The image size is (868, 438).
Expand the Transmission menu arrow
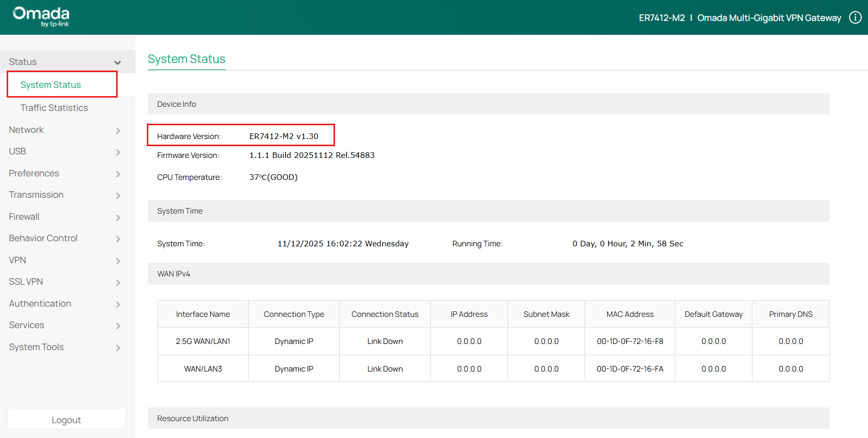118,196
